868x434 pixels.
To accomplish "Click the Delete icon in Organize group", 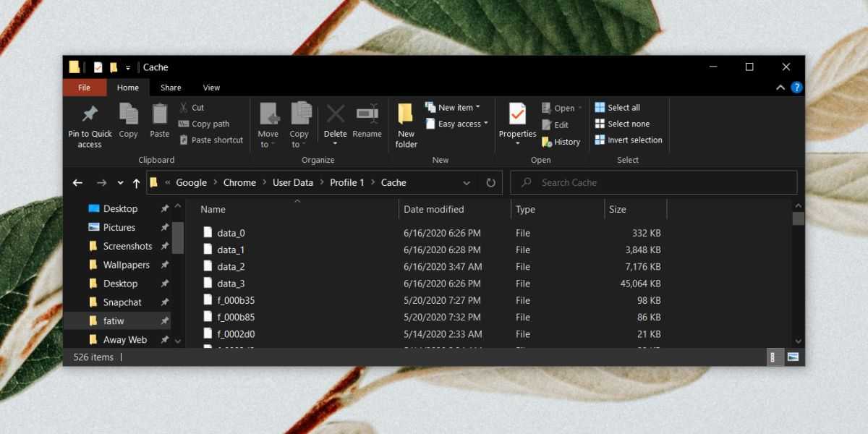I will pyautogui.click(x=335, y=114).
